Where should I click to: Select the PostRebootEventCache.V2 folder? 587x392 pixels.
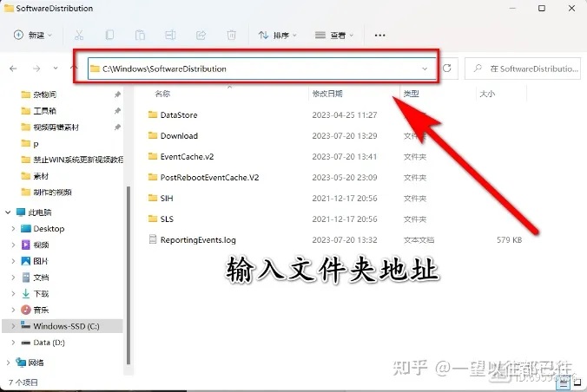point(209,177)
